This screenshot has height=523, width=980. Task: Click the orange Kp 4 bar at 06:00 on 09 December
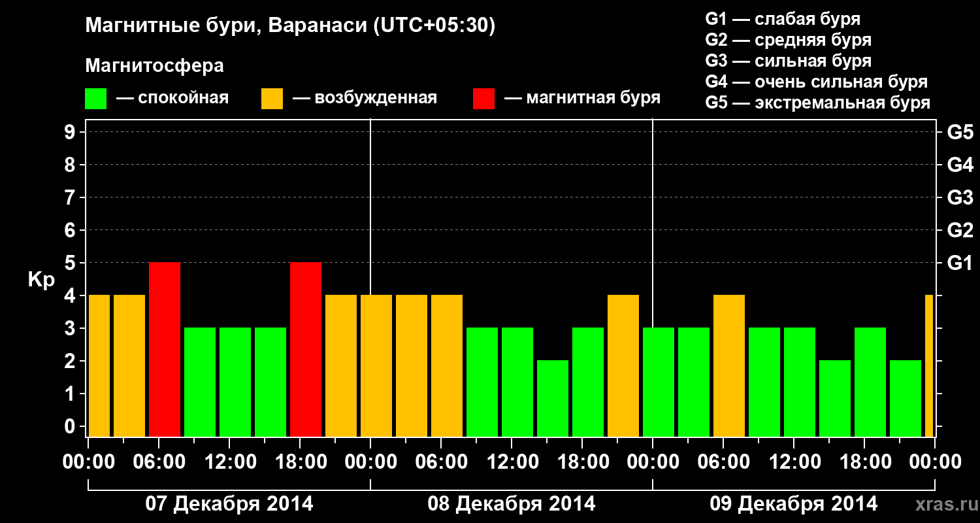tap(729, 366)
